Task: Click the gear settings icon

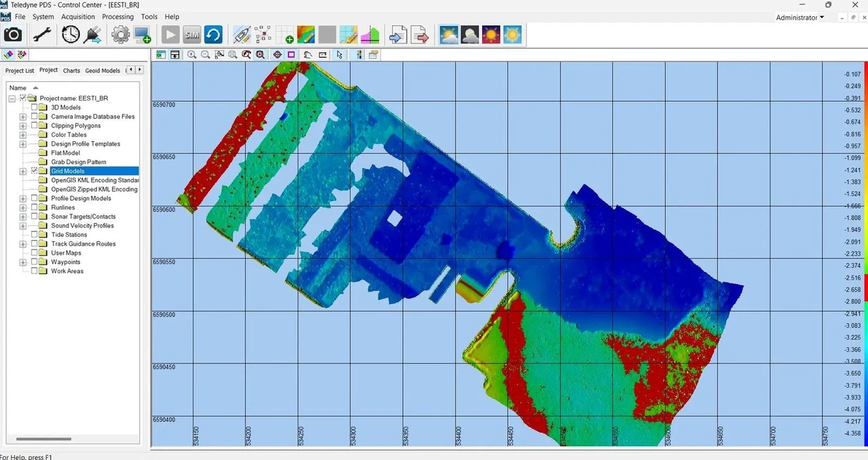Action: pos(121,35)
